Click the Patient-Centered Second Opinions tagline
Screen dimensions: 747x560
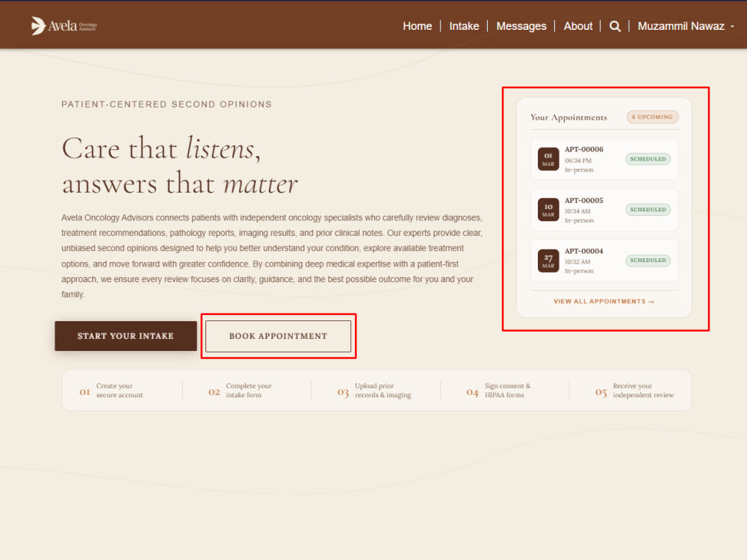tap(167, 105)
